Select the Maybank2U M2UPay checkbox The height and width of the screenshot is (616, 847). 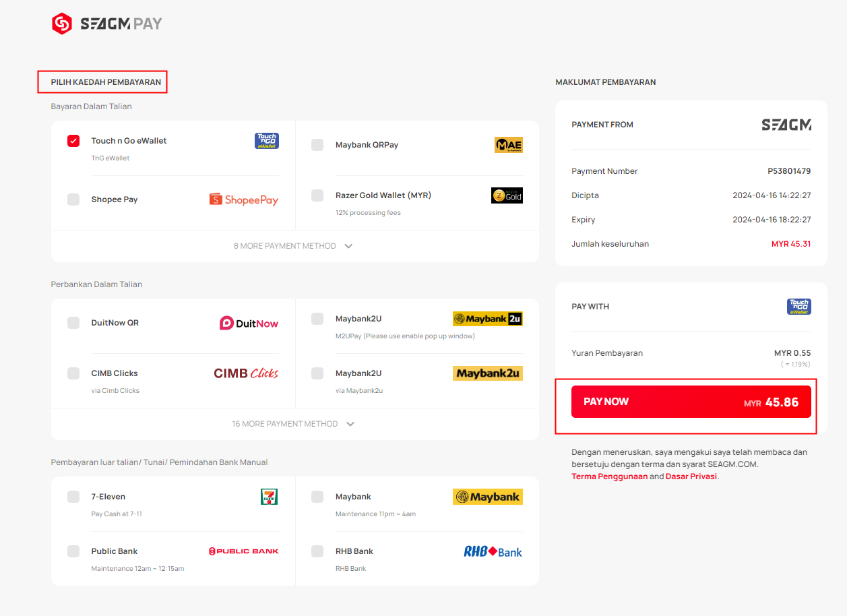[x=317, y=319]
